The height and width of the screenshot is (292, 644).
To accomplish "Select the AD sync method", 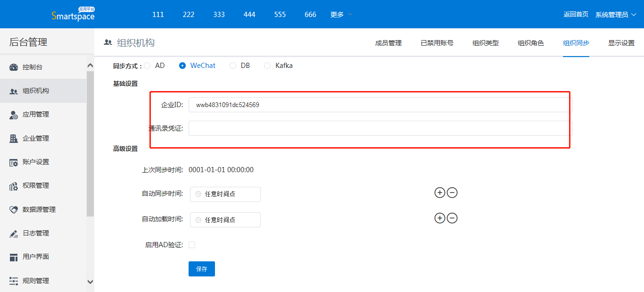I will 147,66.
